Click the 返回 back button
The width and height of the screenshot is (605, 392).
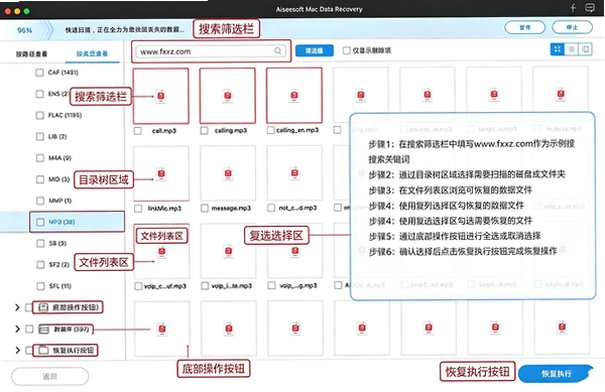click(50, 376)
